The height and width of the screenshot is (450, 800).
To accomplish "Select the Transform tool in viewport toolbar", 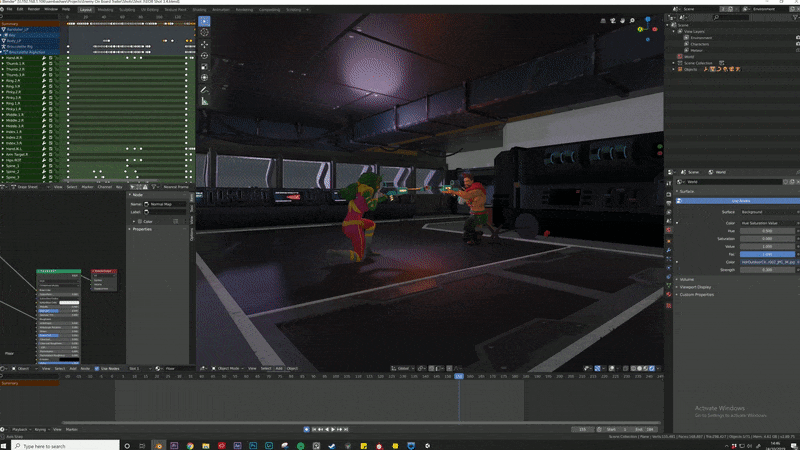I will pos(204,78).
